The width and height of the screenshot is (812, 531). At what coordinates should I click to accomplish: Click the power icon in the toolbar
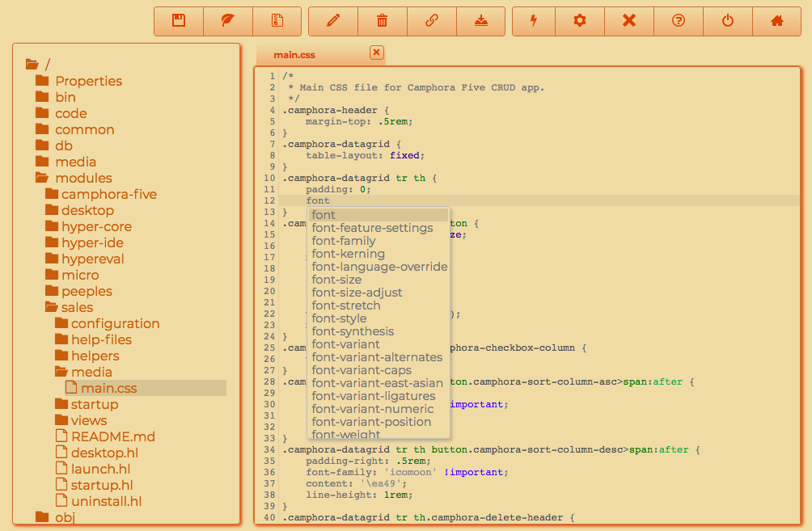tap(728, 21)
